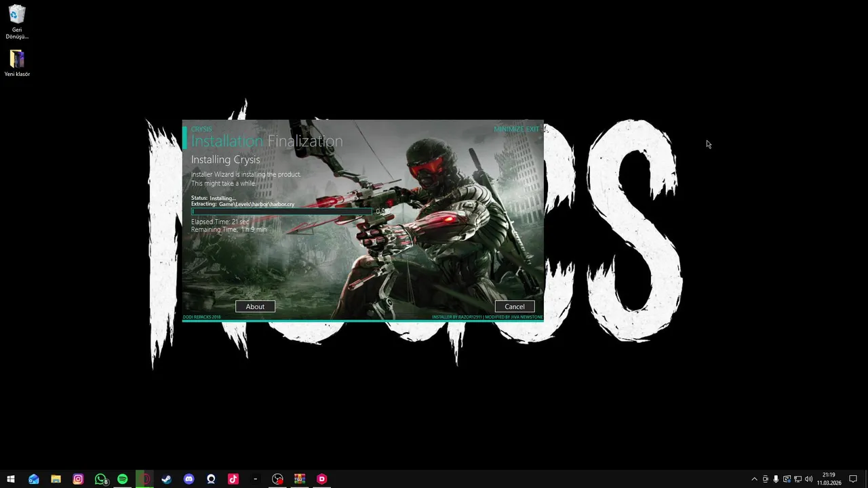This screenshot has height=488, width=868.
Task: Click the Installation Finalization title
Action: point(267,141)
